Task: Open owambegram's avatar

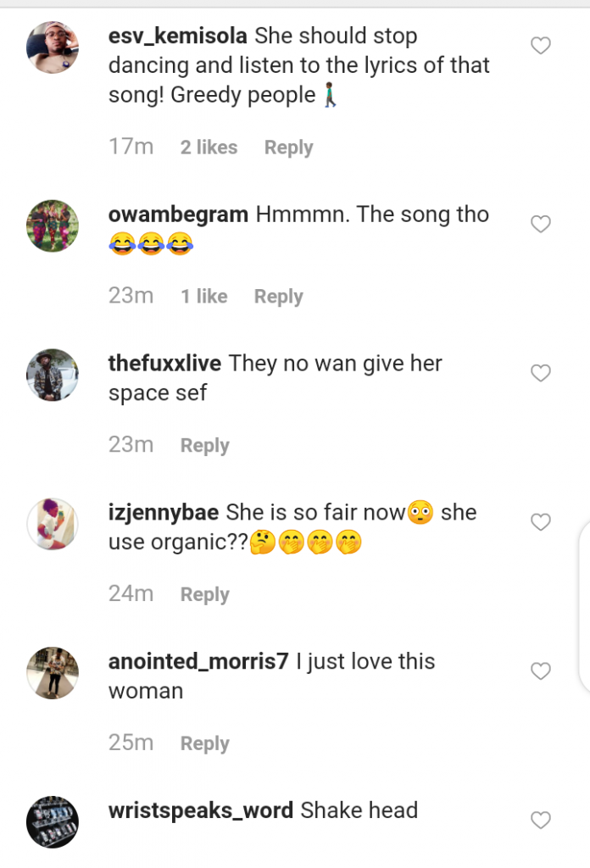Action: [53, 225]
